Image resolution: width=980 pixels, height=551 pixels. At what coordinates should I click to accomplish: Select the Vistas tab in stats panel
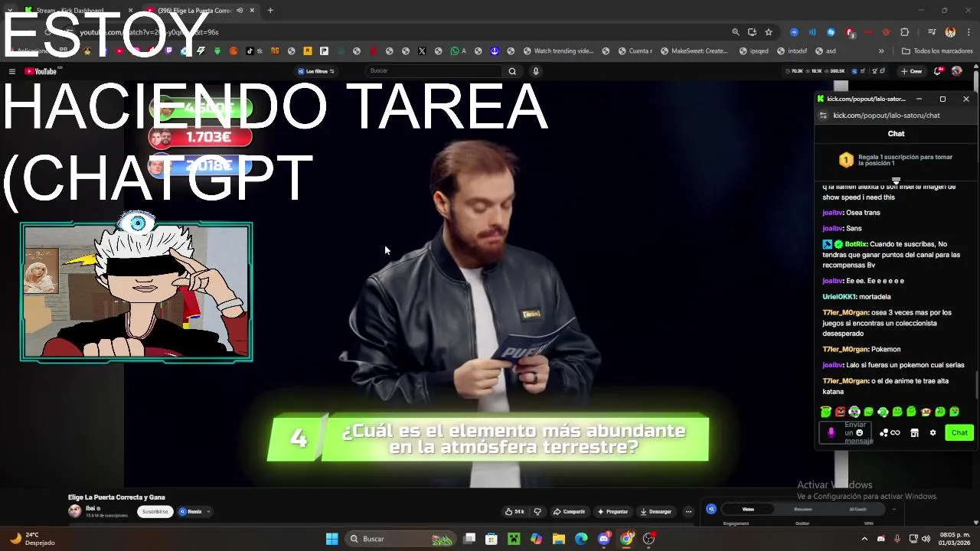[x=748, y=509]
